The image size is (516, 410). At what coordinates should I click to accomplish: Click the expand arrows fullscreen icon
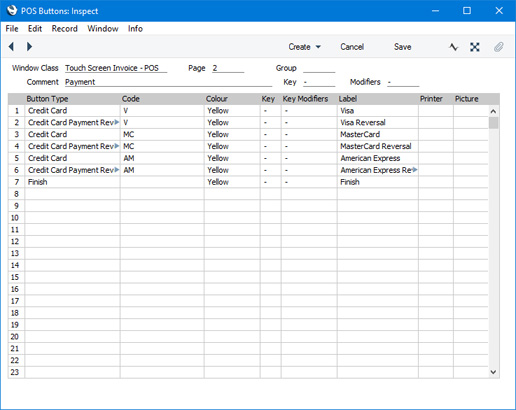(475, 47)
